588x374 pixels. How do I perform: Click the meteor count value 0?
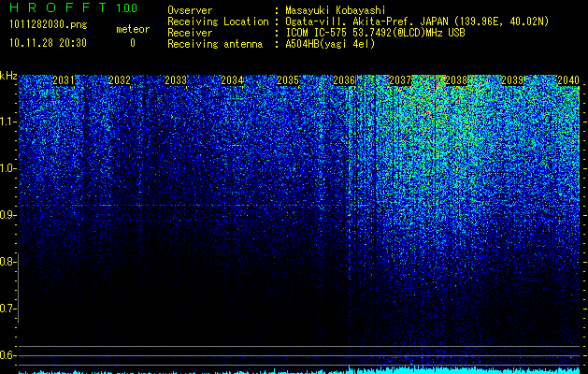click(x=133, y=43)
